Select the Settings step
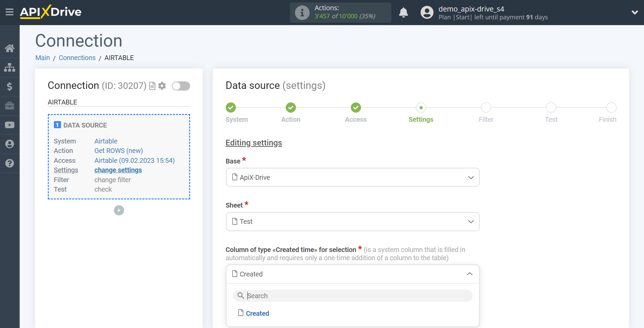The height and width of the screenshot is (328, 644). (421, 108)
